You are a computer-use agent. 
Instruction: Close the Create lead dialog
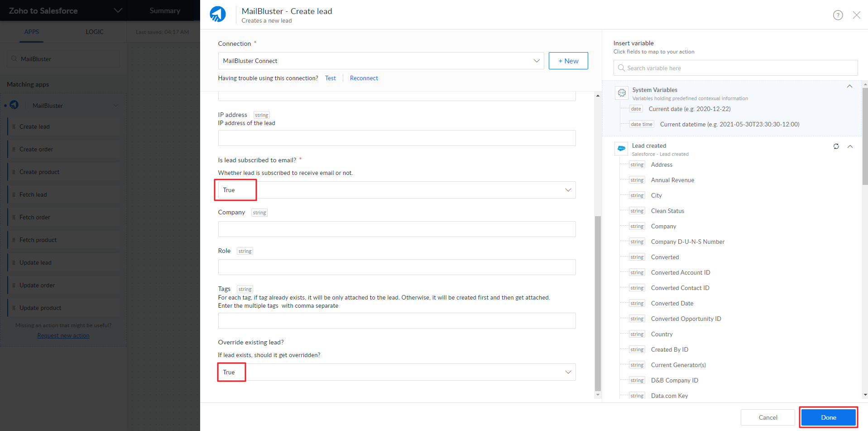click(x=856, y=15)
